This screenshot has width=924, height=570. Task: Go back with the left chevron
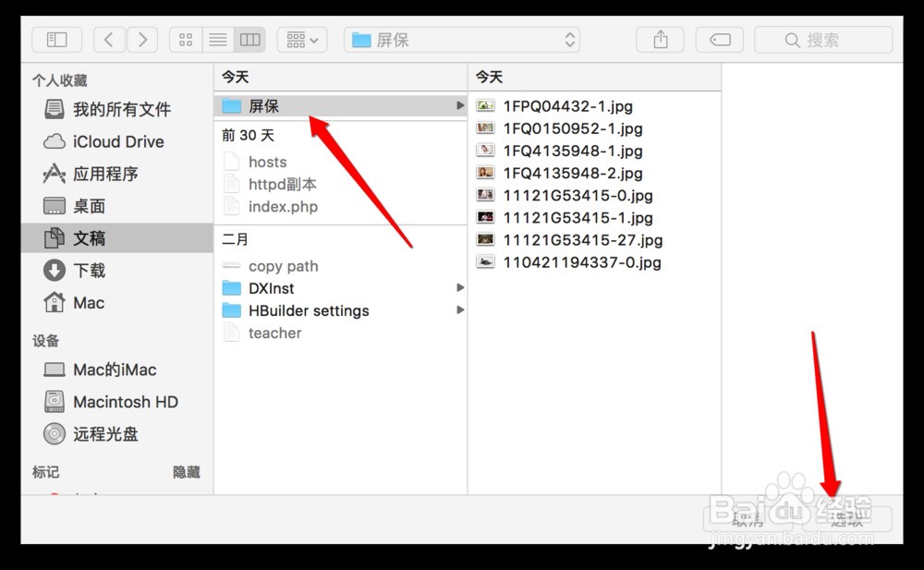109,40
